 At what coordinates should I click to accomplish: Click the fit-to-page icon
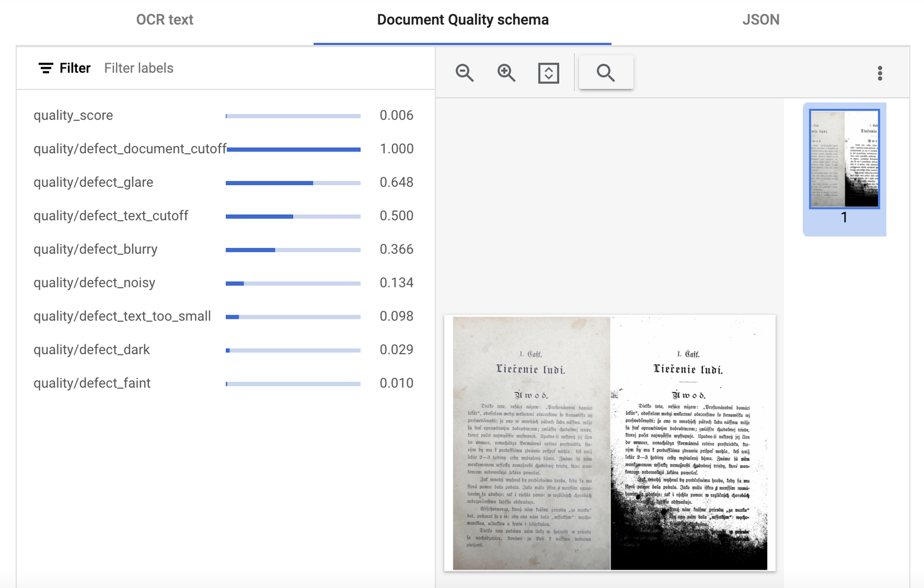549,73
